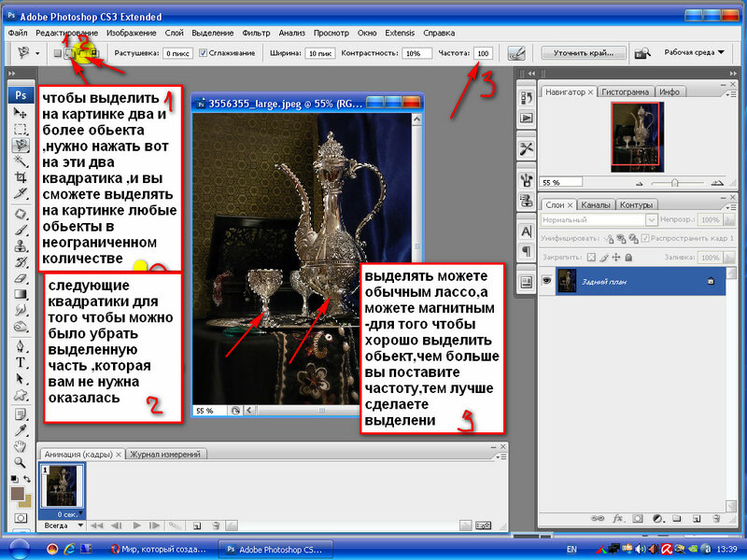Select the Pen tool
747x560 pixels.
(x=20, y=346)
